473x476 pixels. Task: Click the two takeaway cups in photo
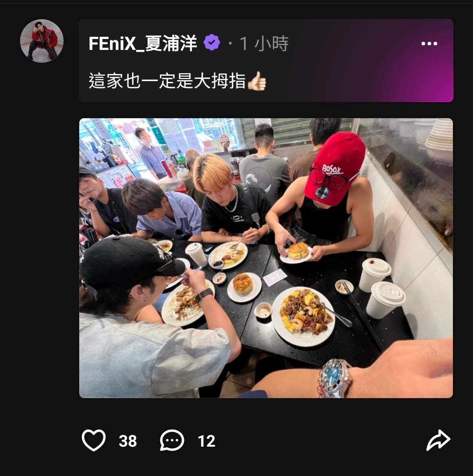coord(382,287)
